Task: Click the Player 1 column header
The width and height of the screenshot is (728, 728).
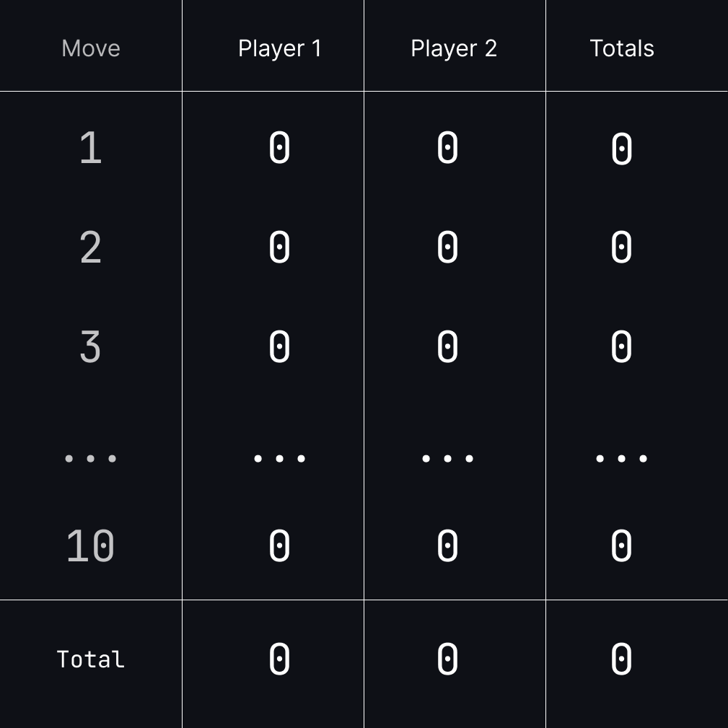Action: pyautogui.click(x=279, y=48)
